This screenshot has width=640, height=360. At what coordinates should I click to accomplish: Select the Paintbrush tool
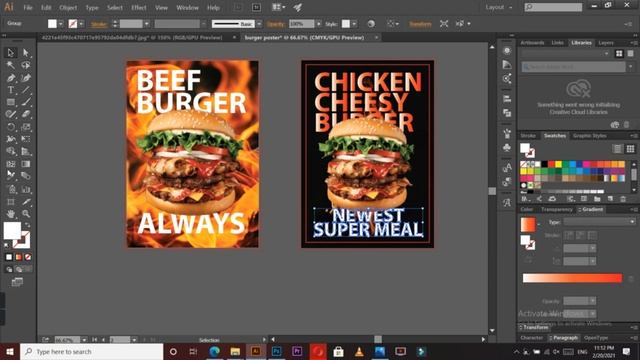pyautogui.click(x=26, y=102)
